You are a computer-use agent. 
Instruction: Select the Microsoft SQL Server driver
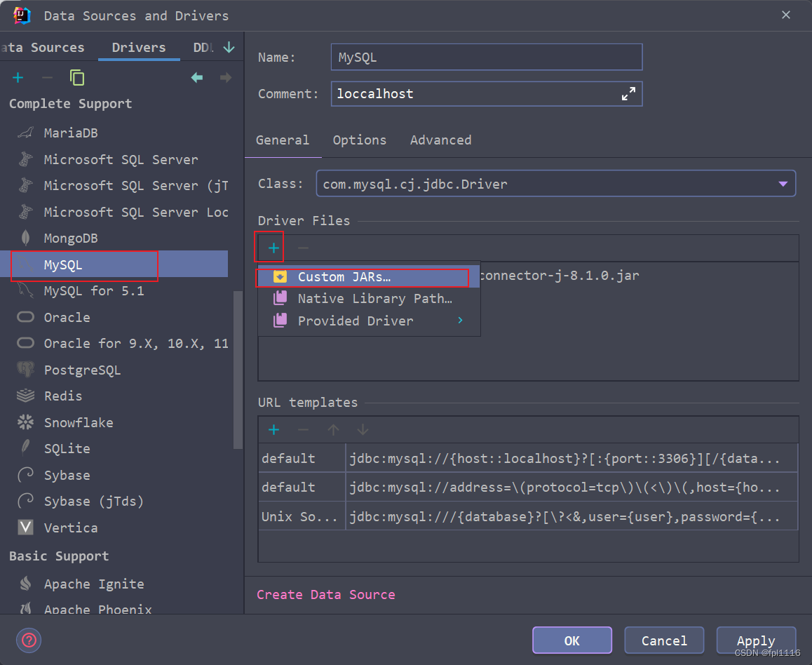click(114, 159)
